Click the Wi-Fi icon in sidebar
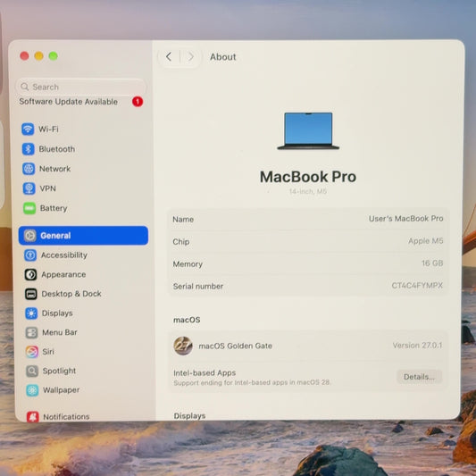The image size is (476, 476). tap(28, 129)
